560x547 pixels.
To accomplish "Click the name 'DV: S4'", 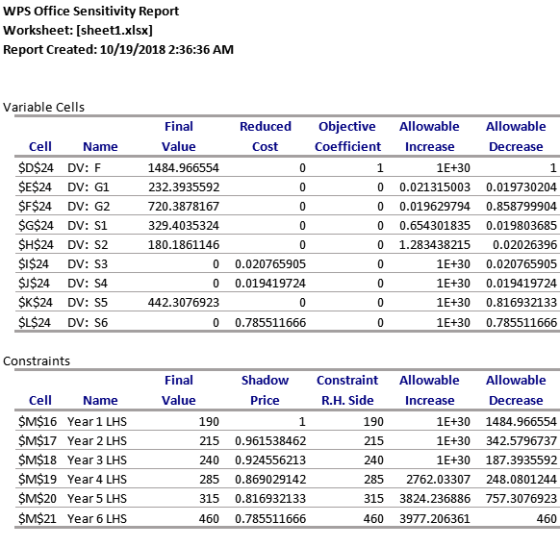I will (x=88, y=283).
